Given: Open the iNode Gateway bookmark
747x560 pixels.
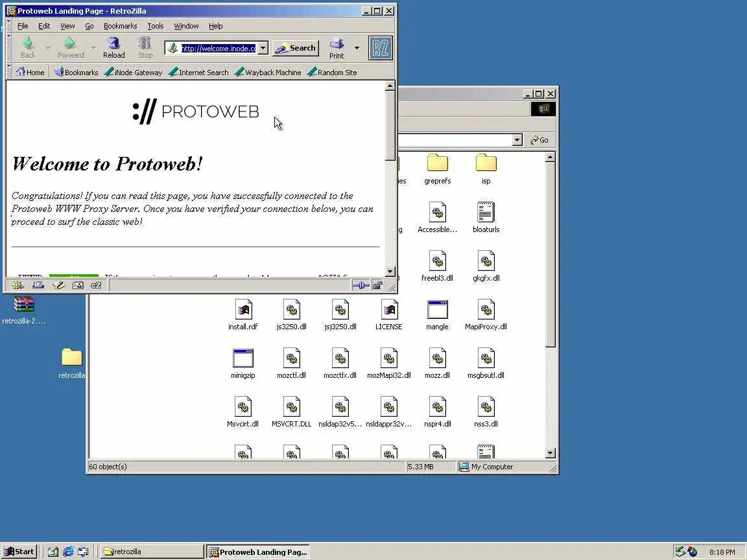Looking at the screenshot, I should (134, 73).
